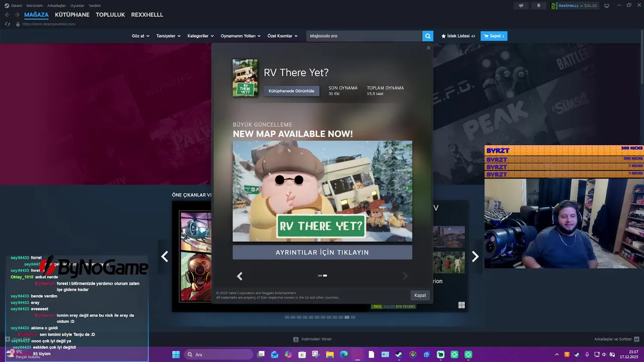Click the Steam taskbar icon
The height and width of the screenshot is (362, 644).
(398, 354)
